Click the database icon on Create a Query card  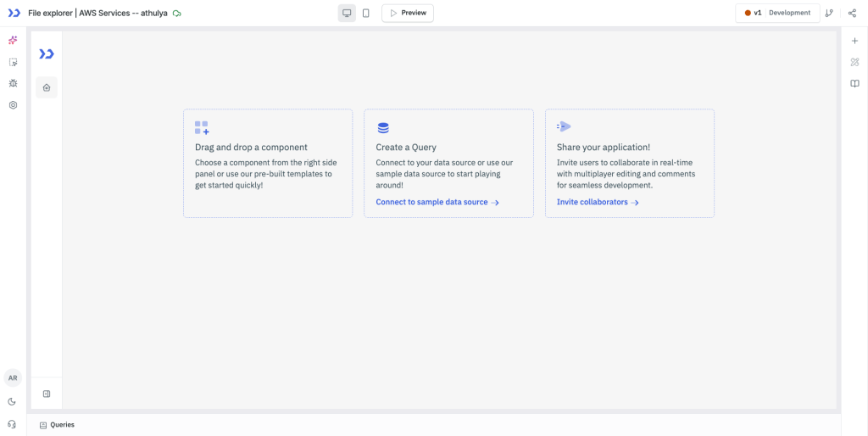click(383, 128)
